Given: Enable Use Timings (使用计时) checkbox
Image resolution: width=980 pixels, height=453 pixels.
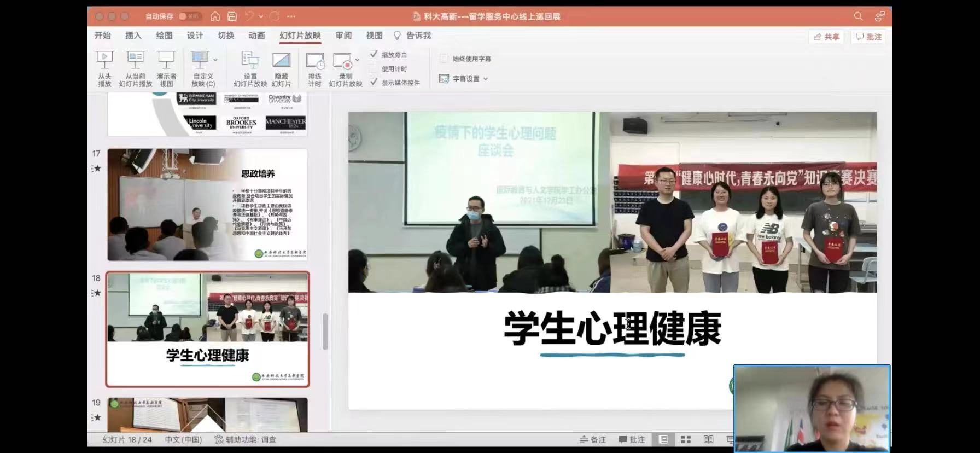Looking at the screenshot, I should 374,68.
